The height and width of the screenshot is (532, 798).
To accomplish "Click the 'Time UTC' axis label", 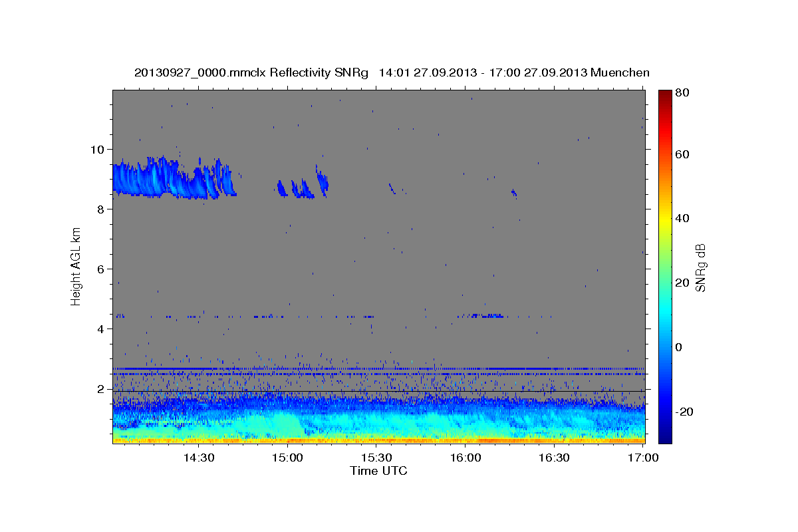I will tap(378, 471).
